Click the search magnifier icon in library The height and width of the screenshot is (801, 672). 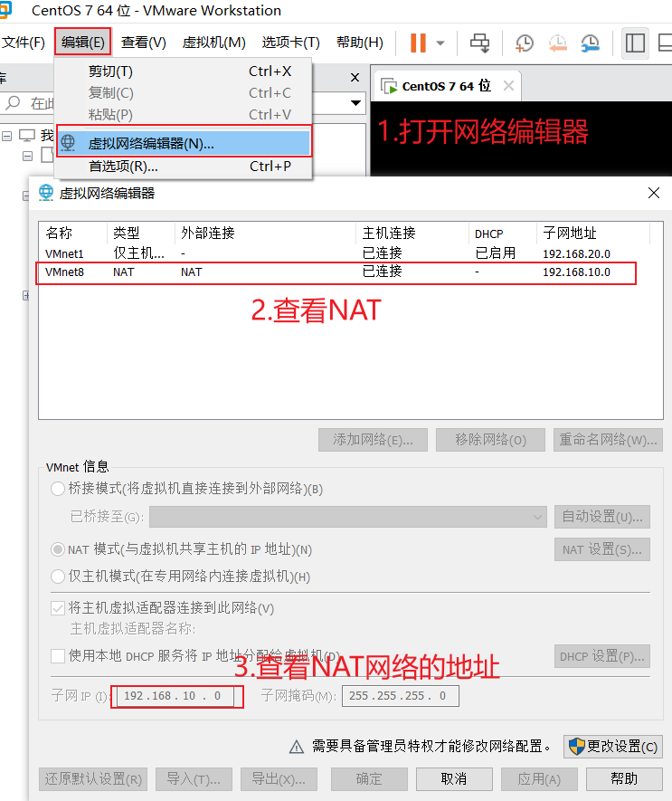[x=13, y=103]
